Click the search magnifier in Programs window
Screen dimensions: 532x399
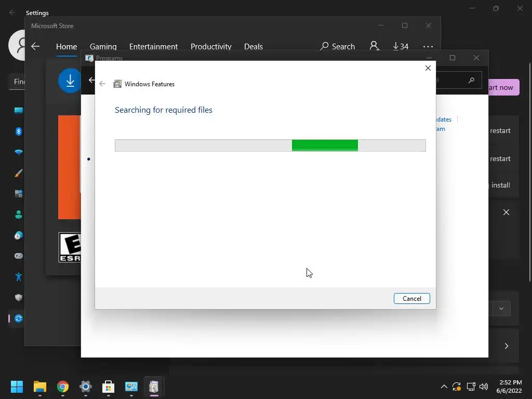click(x=471, y=80)
